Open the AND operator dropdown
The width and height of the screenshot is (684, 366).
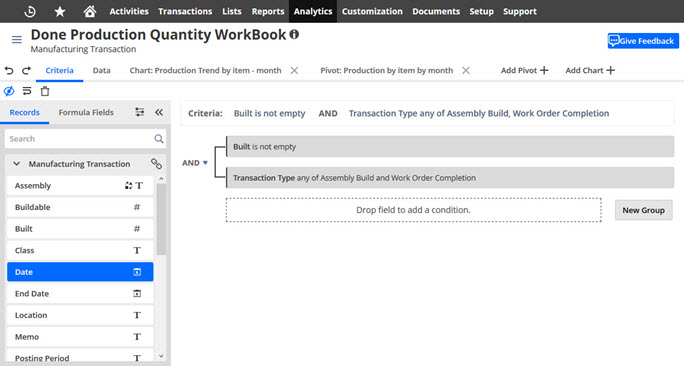(195, 163)
